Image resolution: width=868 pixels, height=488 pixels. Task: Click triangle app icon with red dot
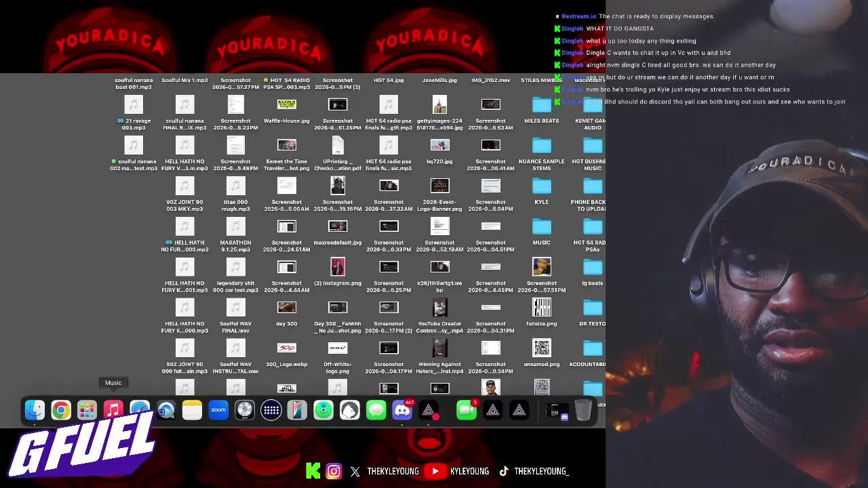tap(429, 410)
